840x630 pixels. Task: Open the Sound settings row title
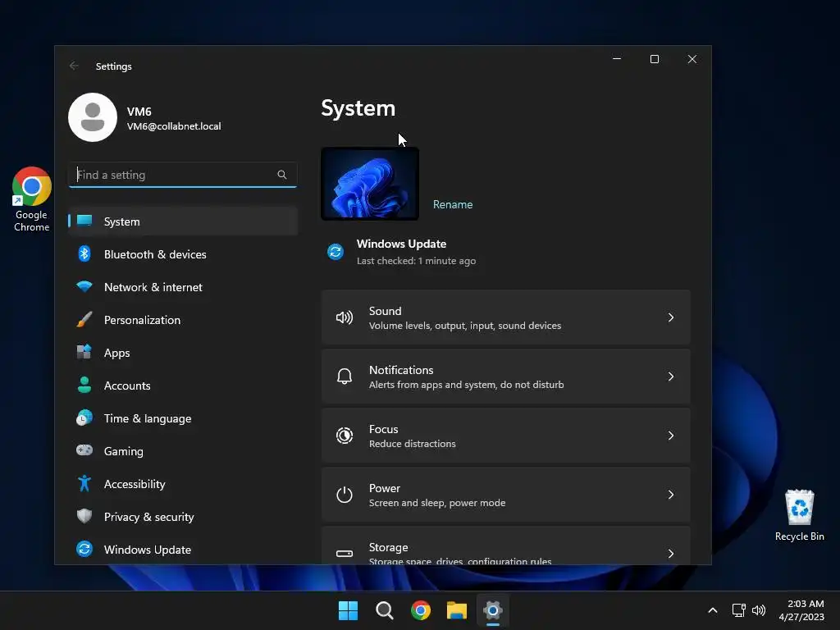coord(386,311)
